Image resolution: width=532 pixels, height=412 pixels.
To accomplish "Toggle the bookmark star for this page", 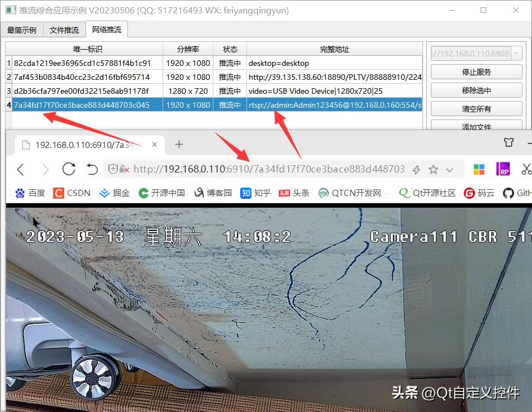I will (433, 169).
